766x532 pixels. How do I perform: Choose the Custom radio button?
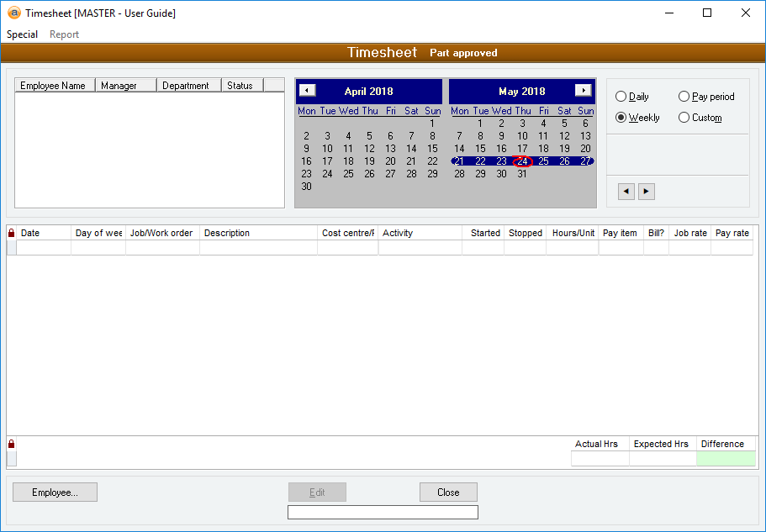click(x=684, y=118)
